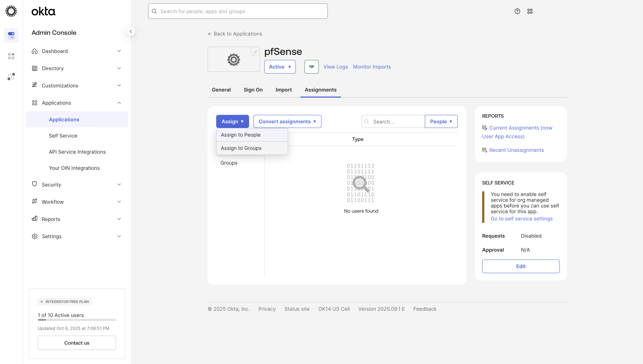The width and height of the screenshot is (643, 364).
Task: Select the Admin Console toggles icon in sidebar
Action: (x=11, y=36)
